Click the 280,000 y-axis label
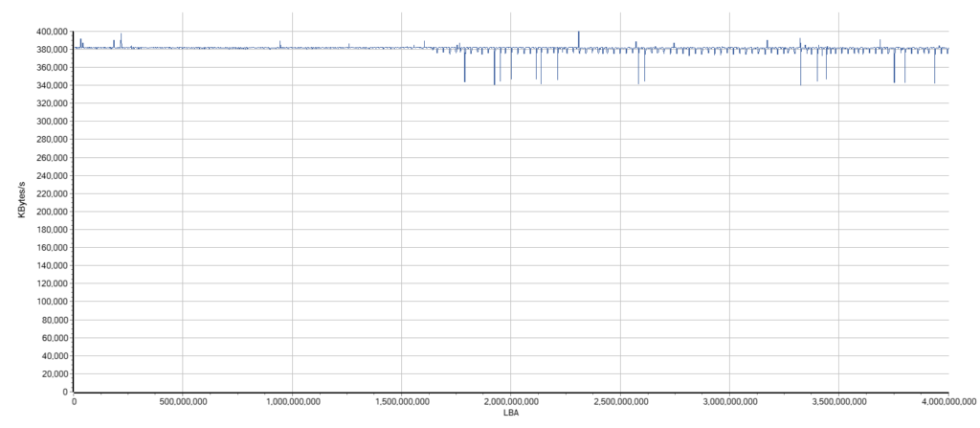Screen dimensions: 980x428 click(x=54, y=140)
